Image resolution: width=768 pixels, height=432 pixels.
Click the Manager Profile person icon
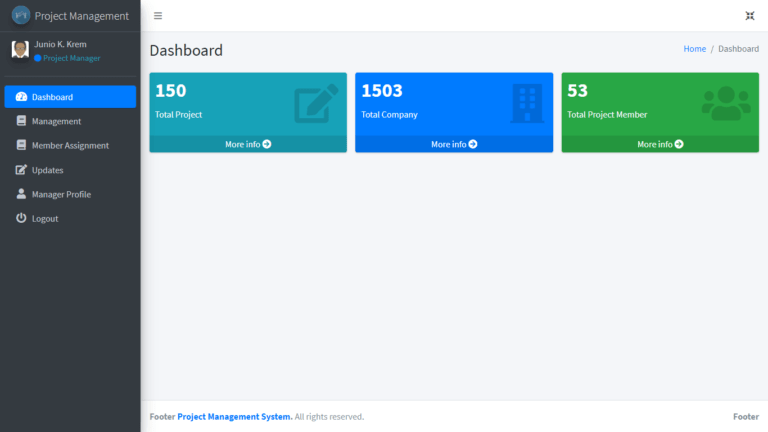pyautogui.click(x=21, y=194)
